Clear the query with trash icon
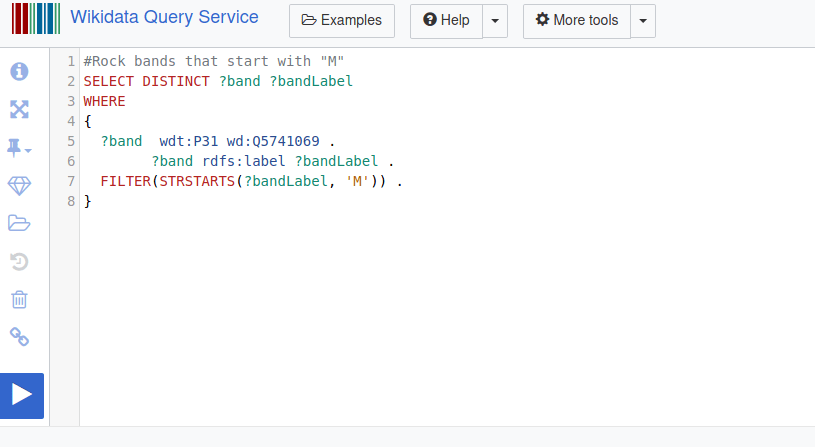This screenshot has height=447, width=815. tap(19, 299)
